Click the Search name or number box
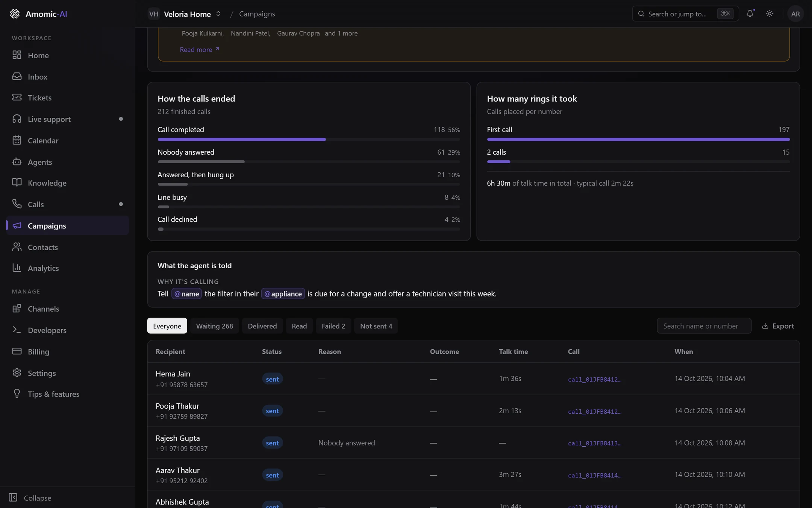The width and height of the screenshot is (812, 508). pos(704,326)
